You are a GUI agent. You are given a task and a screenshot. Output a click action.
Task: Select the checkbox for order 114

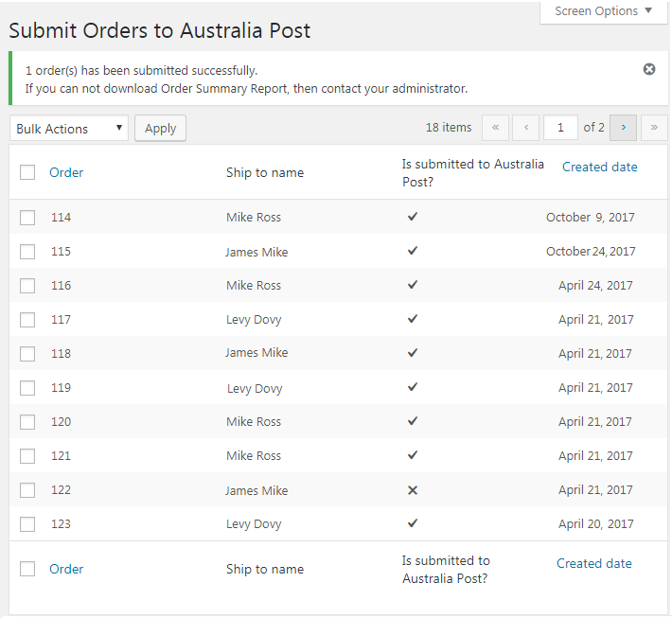[x=27, y=218]
